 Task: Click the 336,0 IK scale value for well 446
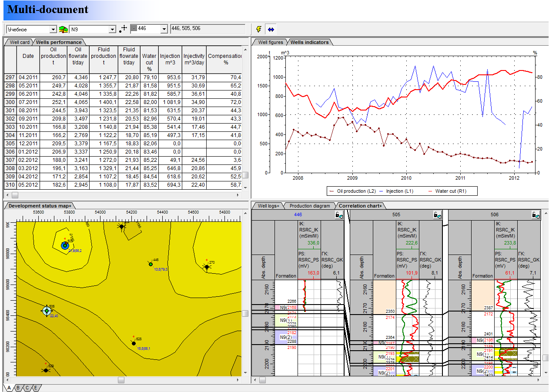(313, 243)
